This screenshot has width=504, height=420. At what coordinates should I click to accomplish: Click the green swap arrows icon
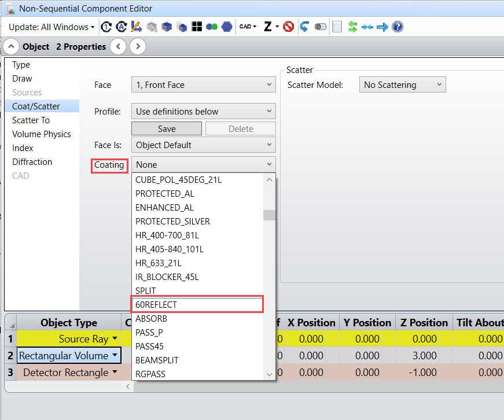pyautogui.click(x=352, y=27)
